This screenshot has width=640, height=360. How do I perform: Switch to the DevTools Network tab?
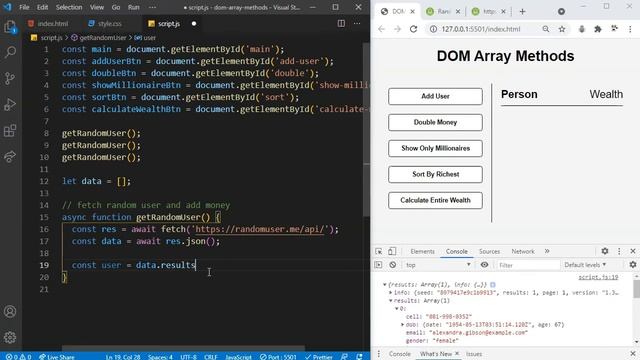523,251
